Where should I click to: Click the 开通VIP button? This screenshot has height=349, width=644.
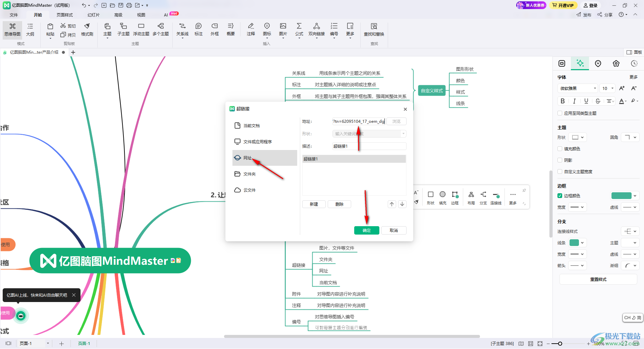click(x=563, y=5)
